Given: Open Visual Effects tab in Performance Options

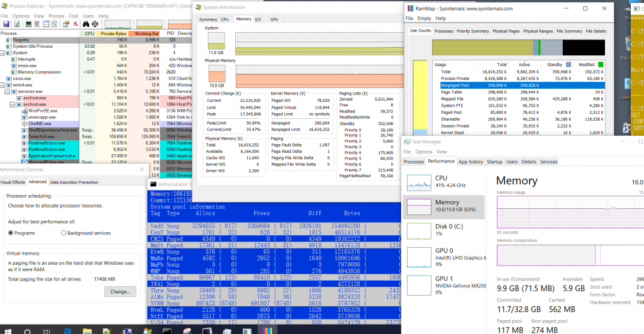Looking at the screenshot, I should coord(13,182).
